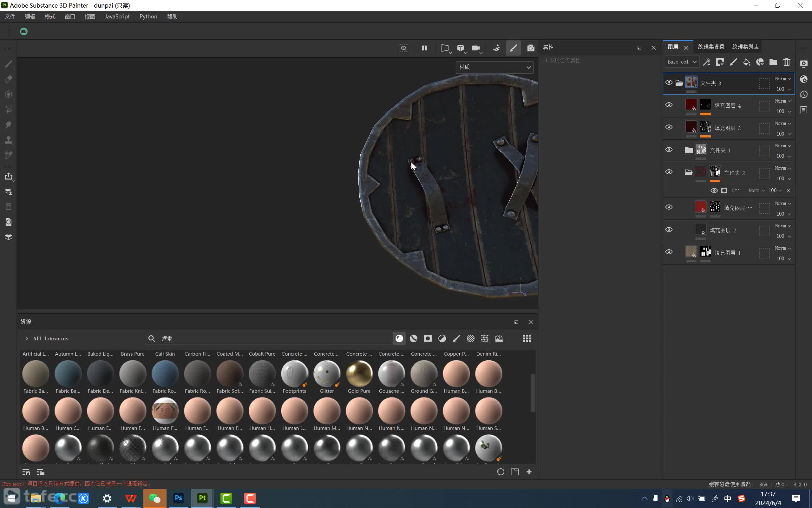Delete the selected layer with trash icon
Screen dimensions: 812x508
click(x=787, y=62)
